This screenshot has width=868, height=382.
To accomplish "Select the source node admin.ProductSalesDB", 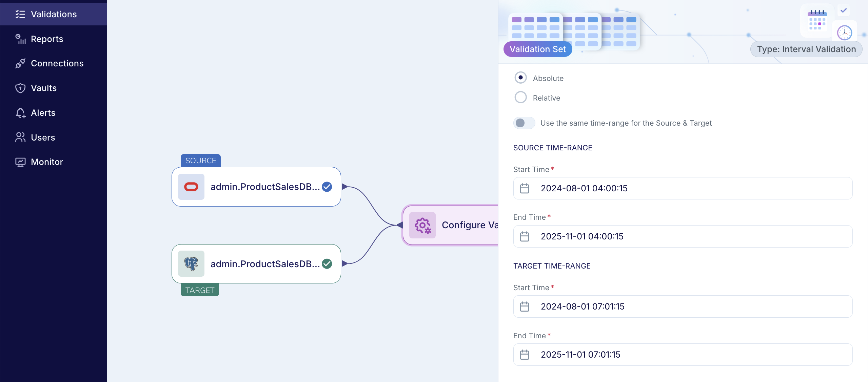I will [256, 187].
